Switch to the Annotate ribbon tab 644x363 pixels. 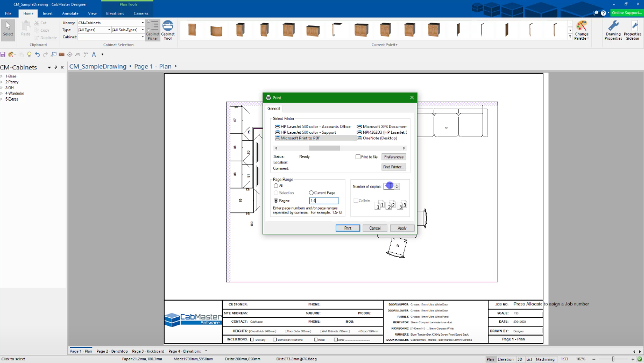(x=70, y=13)
